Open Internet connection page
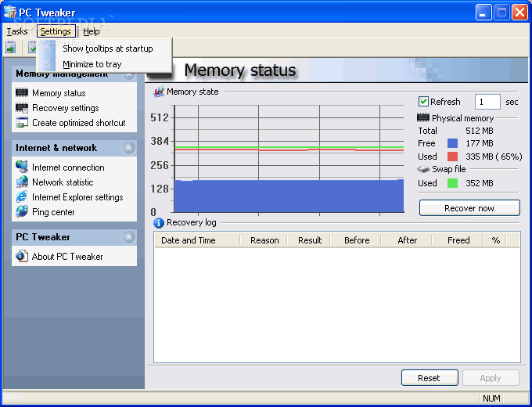 point(68,167)
